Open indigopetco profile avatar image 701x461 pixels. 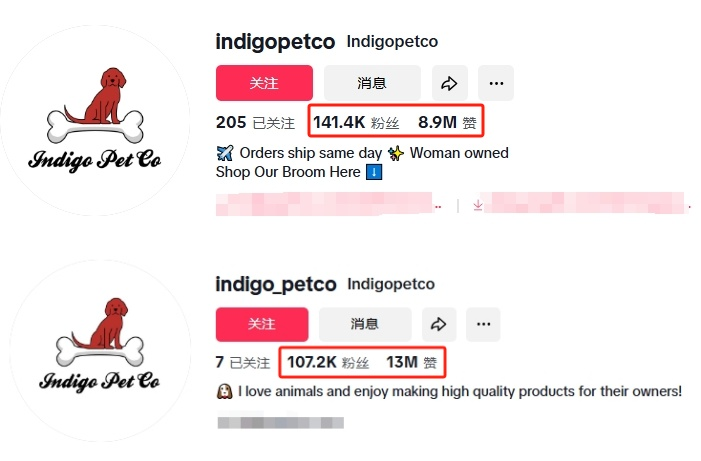[95, 118]
